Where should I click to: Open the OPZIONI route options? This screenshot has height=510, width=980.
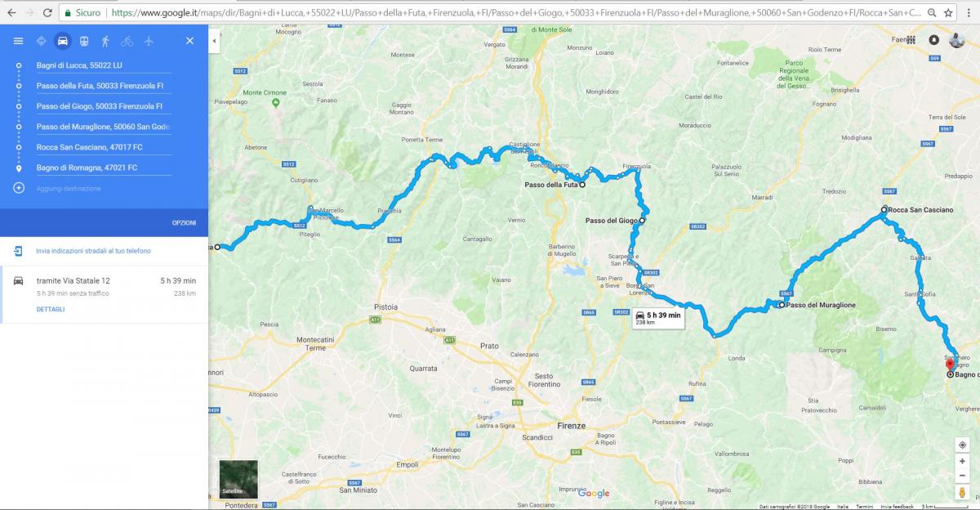[x=184, y=222]
